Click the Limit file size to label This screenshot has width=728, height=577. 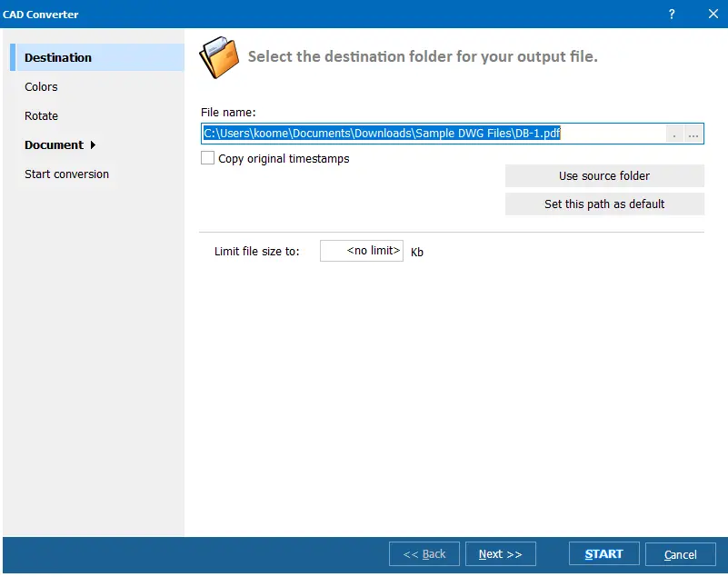(256, 252)
